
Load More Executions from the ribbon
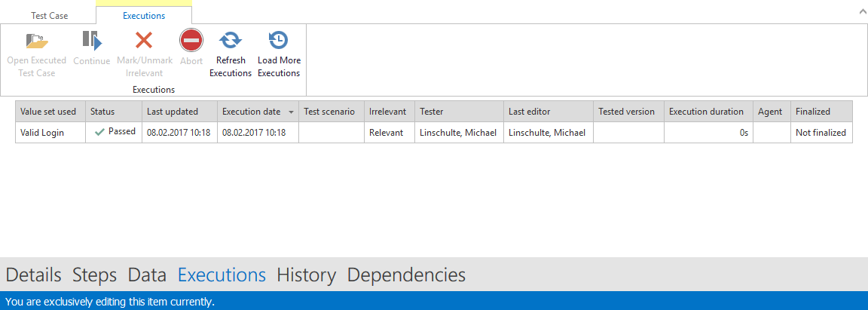click(x=279, y=41)
